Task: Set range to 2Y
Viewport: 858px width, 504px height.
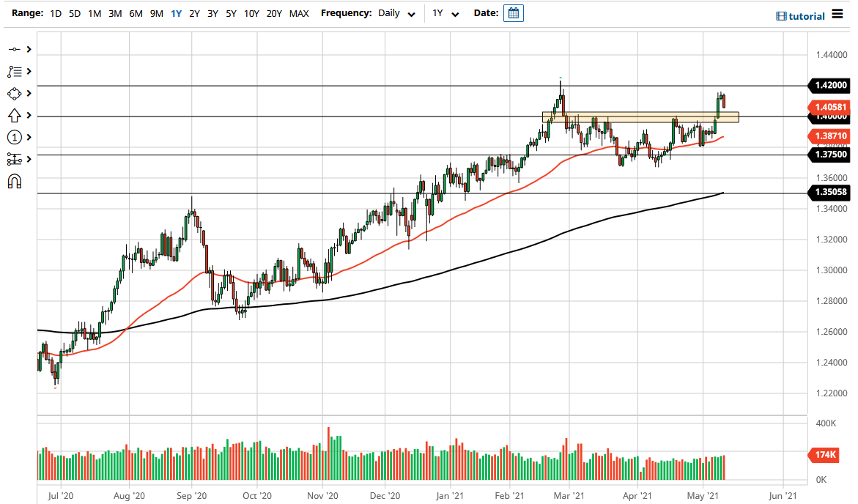Action: click(x=194, y=14)
